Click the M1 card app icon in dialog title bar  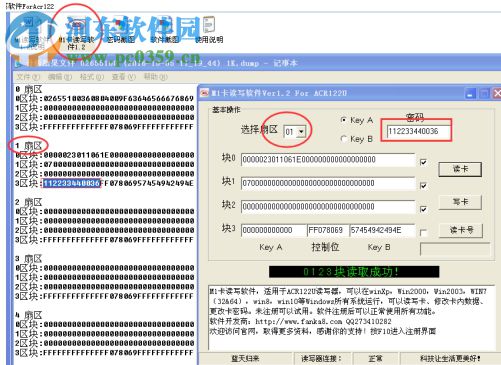[204, 93]
